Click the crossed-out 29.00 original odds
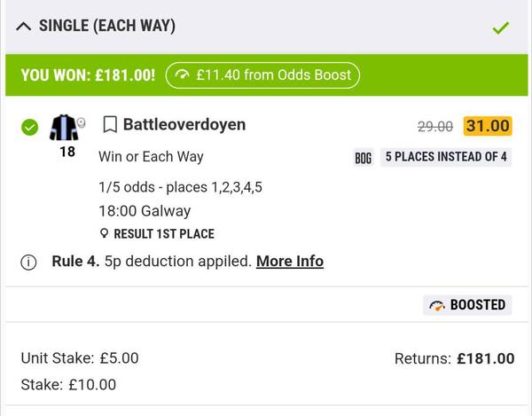The width and height of the screenshot is (532, 416). [x=435, y=127]
